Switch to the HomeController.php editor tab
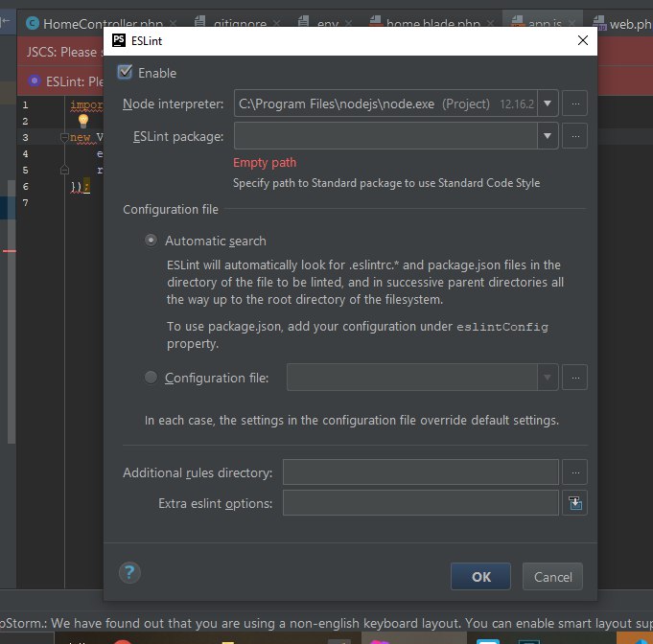 point(102,23)
